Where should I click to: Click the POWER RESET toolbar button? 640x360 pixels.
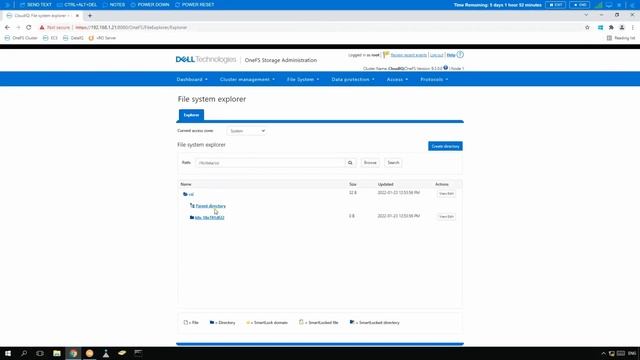coord(194,5)
